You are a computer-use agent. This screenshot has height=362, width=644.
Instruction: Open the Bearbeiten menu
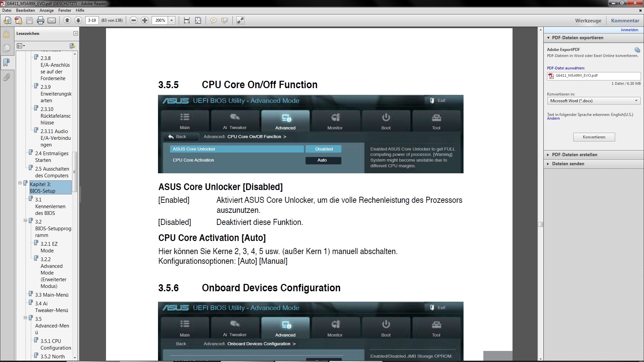25,10
